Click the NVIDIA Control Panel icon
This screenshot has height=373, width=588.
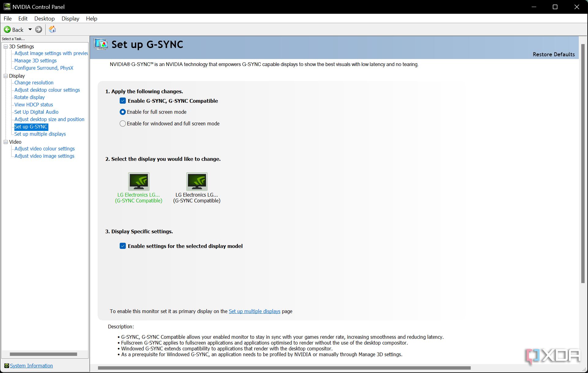[6, 6]
